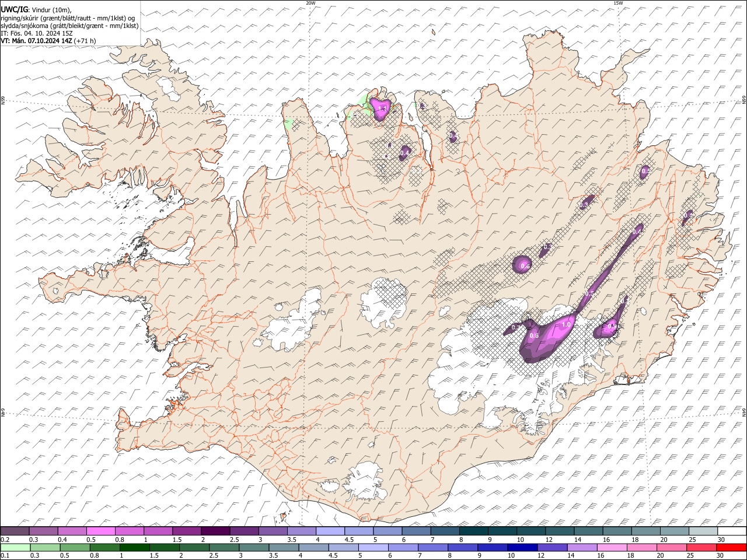Click the 'Vindur (10m)' text in header

point(50,10)
